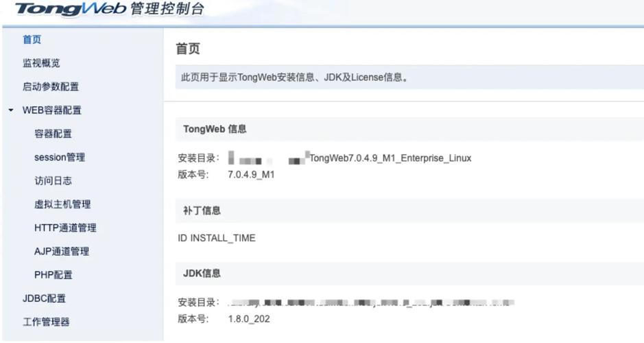Click the 首页 page heading
This screenshot has height=343, width=644.
click(188, 49)
